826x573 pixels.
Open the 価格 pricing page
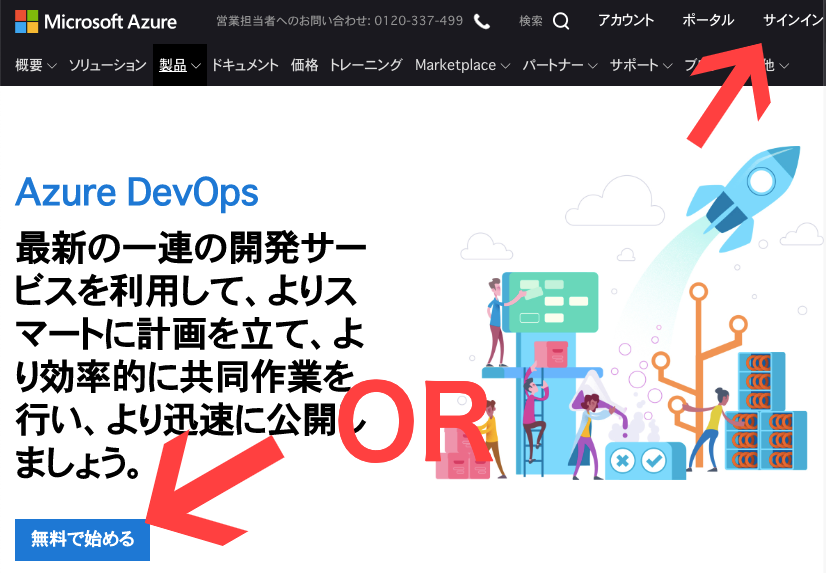304,65
